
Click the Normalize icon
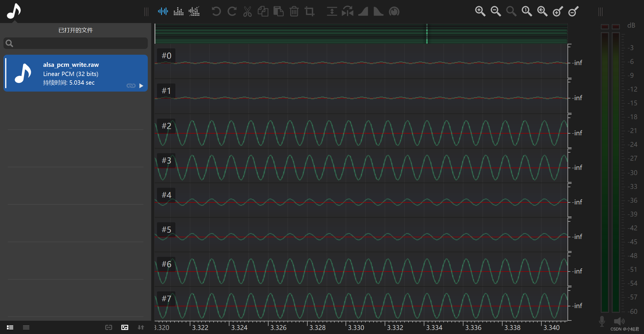tap(332, 12)
